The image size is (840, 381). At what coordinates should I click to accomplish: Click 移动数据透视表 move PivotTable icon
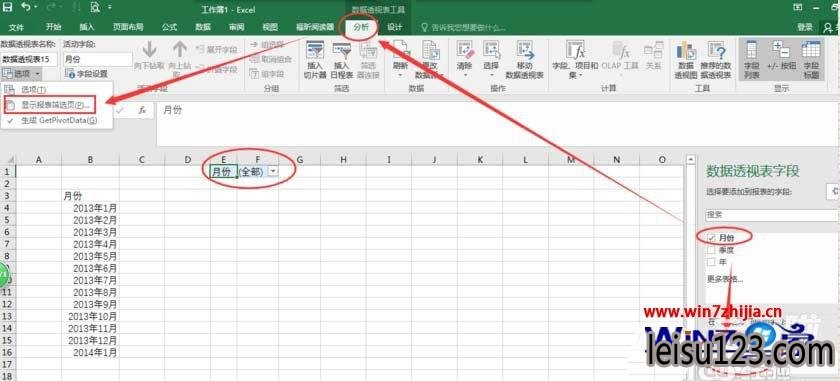(524, 50)
